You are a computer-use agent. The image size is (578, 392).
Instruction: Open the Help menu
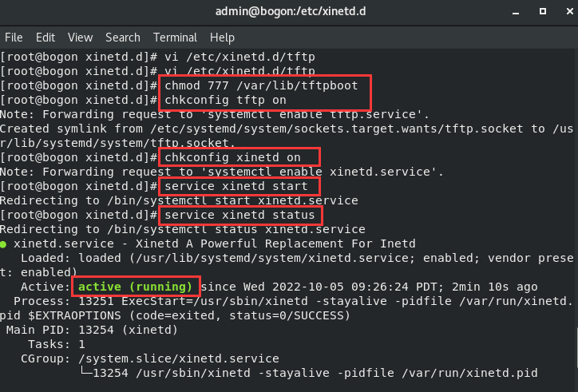pos(222,38)
